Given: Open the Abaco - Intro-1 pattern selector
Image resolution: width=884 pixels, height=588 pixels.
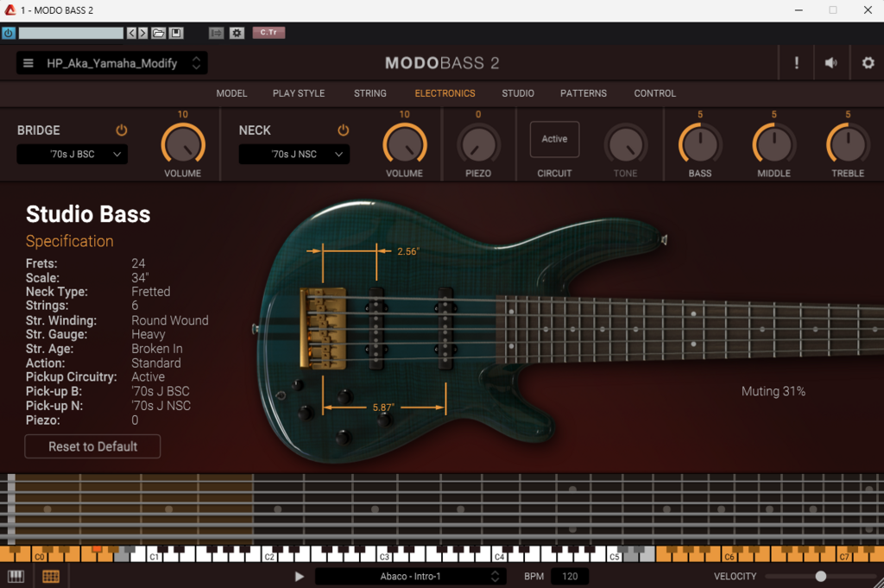Looking at the screenshot, I should click(409, 576).
